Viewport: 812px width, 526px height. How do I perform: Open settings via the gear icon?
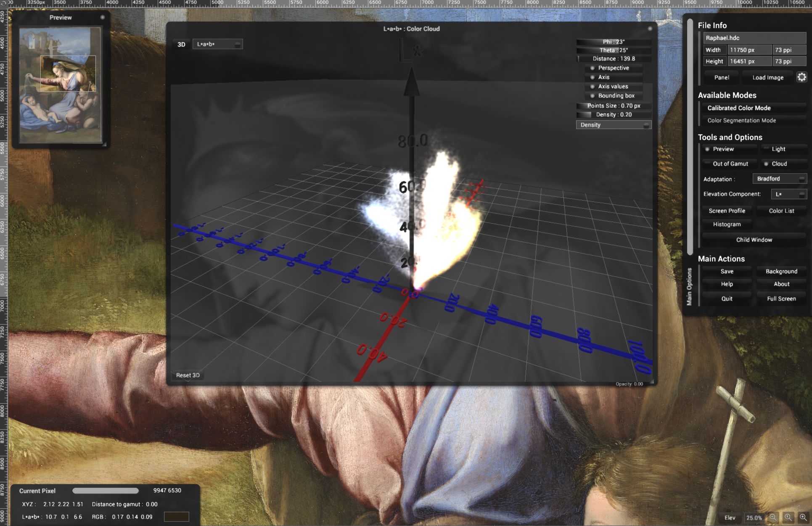[801, 77]
